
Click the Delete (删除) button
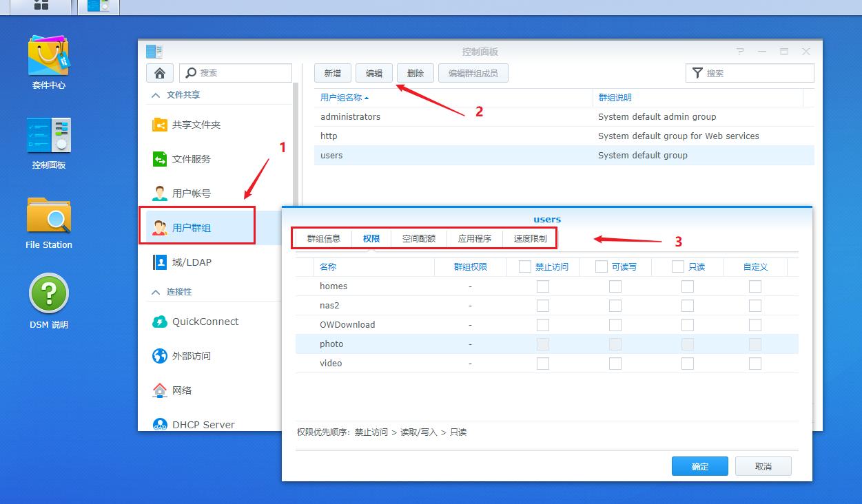point(415,73)
